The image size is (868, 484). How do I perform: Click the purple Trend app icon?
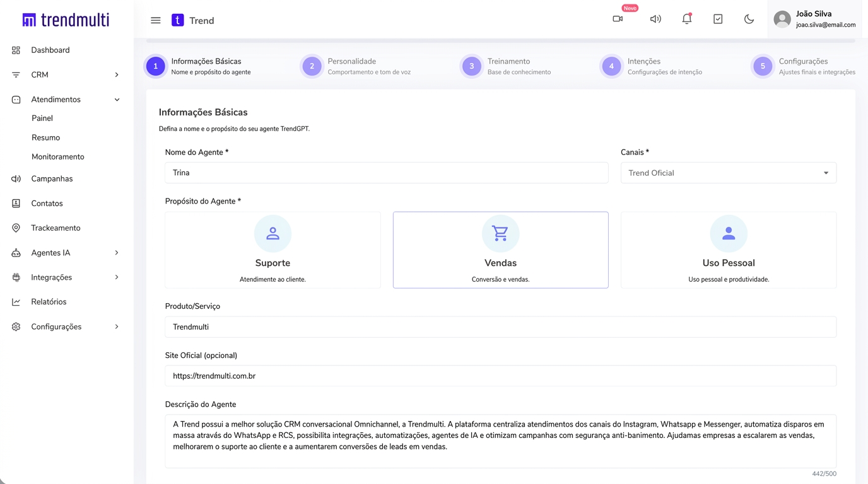coord(178,20)
